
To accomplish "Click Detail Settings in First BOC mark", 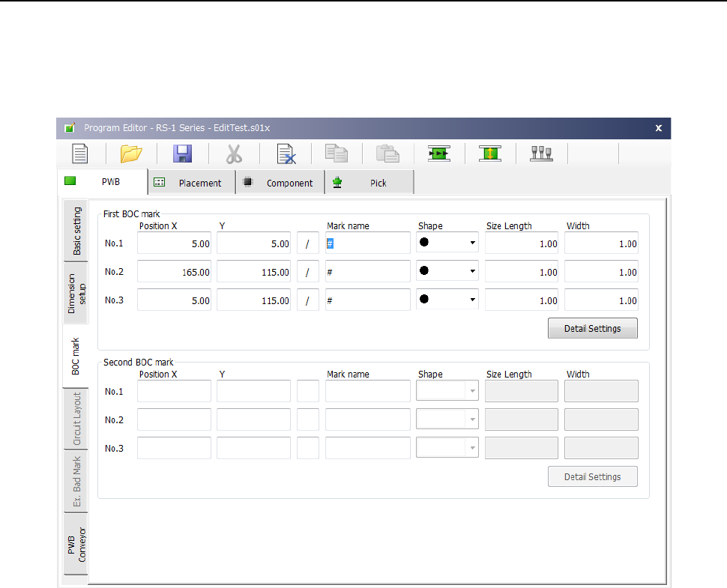I will click(x=592, y=328).
